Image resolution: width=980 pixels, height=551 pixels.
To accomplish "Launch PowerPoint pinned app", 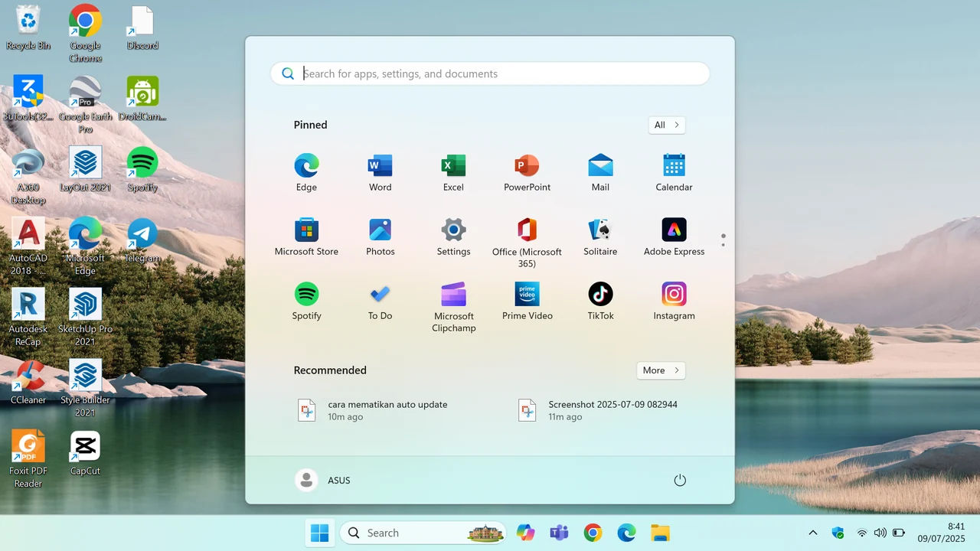I will click(x=527, y=173).
